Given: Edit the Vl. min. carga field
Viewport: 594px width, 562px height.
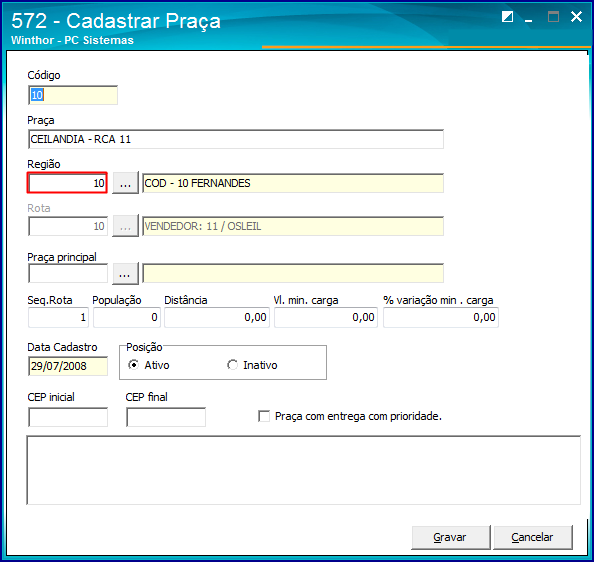Looking at the screenshot, I should coord(326,317).
